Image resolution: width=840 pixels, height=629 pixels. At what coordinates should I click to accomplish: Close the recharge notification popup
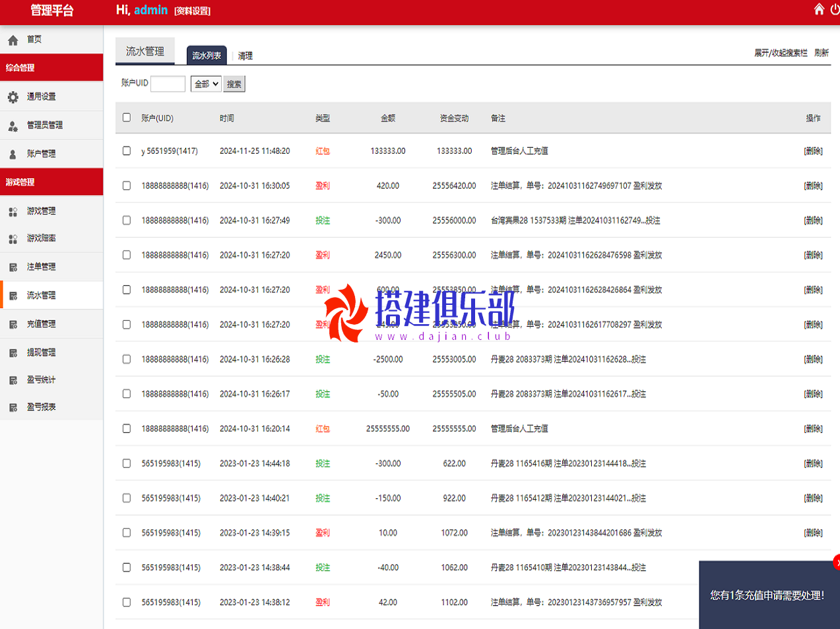click(837, 562)
